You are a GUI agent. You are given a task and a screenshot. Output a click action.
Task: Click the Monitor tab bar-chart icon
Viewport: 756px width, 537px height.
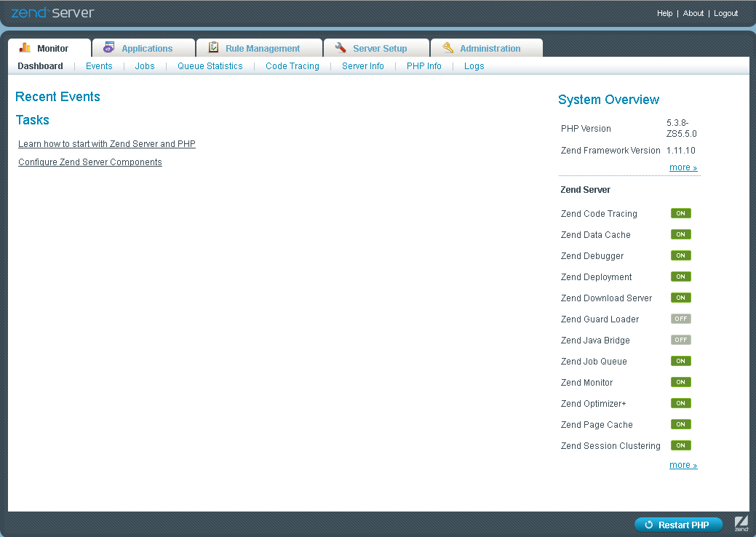pos(25,48)
